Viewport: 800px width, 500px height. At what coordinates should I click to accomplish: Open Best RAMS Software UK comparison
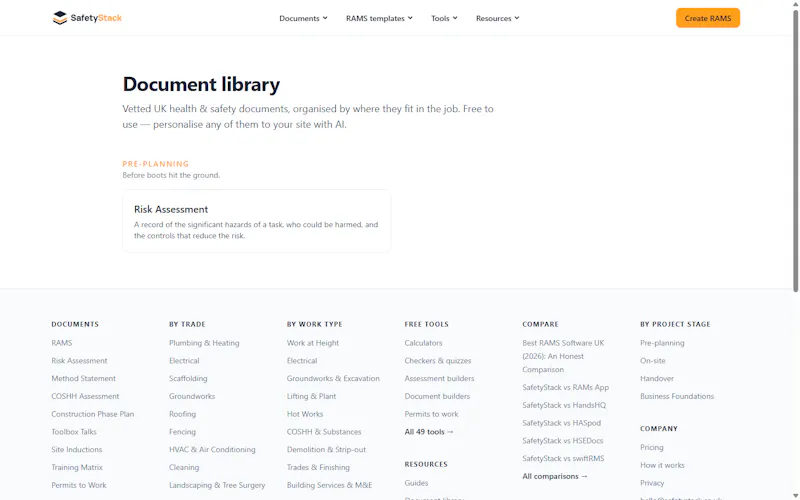click(563, 356)
